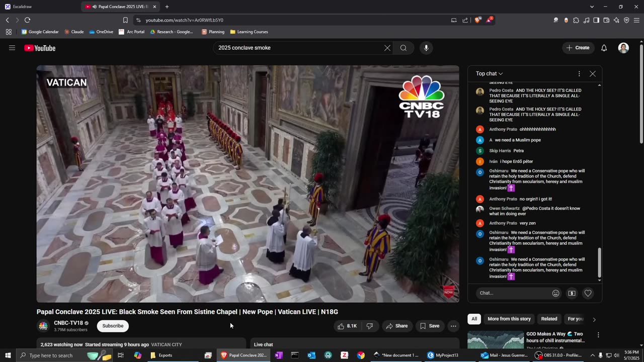Open the account avatar menu

(x=623, y=48)
